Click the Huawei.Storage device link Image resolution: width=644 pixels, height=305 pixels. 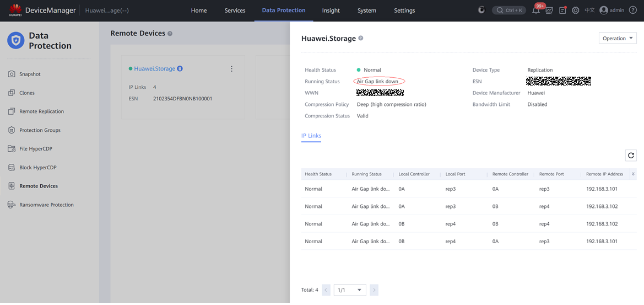click(154, 69)
